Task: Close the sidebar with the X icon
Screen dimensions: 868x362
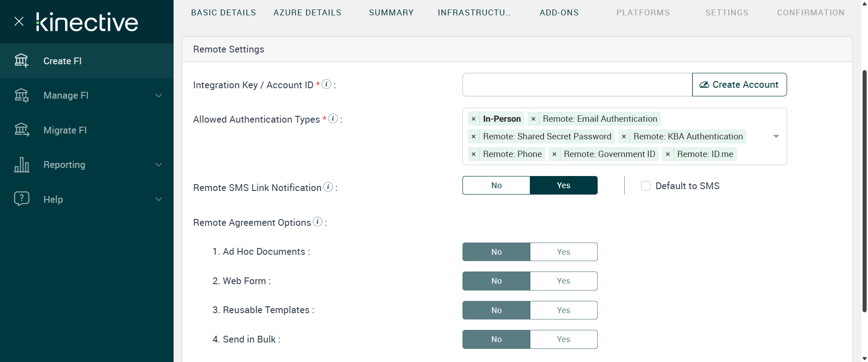Action: tap(19, 21)
